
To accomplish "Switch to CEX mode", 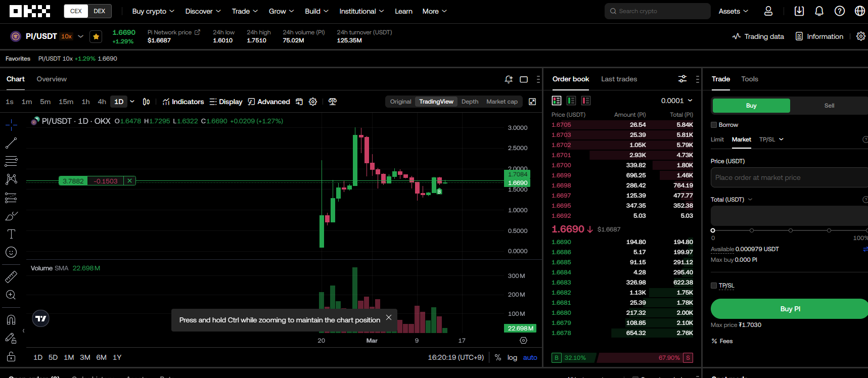I will coord(76,11).
